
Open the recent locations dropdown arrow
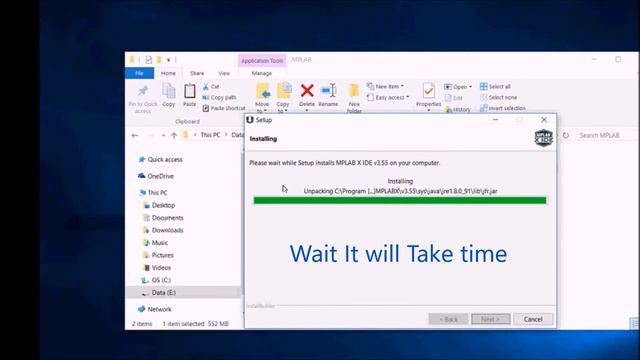coord(163,136)
